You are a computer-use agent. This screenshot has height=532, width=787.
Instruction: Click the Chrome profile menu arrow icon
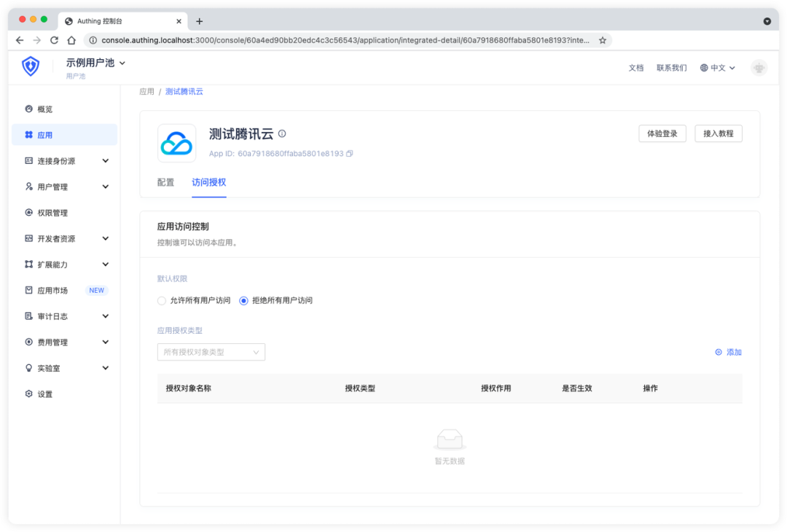click(x=767, y=21)
